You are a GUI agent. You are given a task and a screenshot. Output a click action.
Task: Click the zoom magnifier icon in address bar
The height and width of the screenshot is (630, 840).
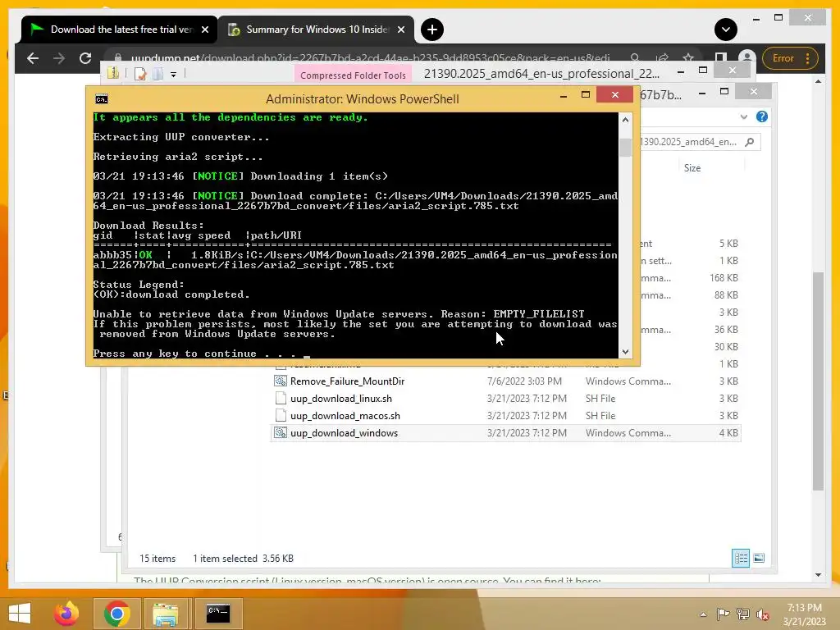tap(634, 58)
